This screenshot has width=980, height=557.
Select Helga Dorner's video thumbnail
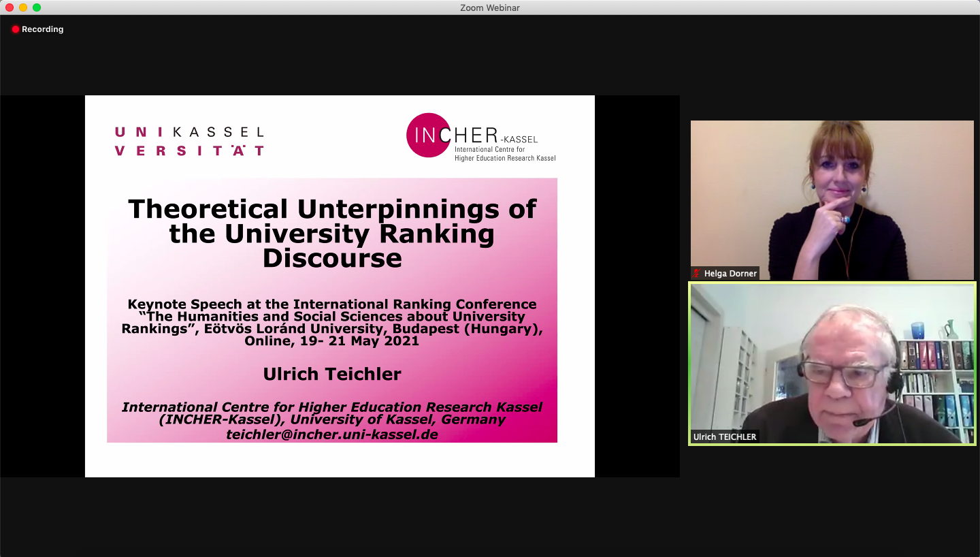click(x=832, y=200)
